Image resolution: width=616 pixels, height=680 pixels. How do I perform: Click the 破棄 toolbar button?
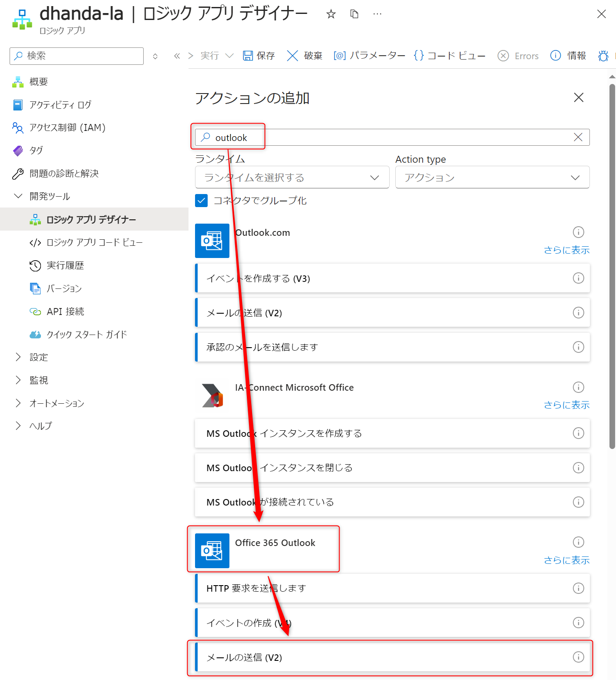coord(304,56)
